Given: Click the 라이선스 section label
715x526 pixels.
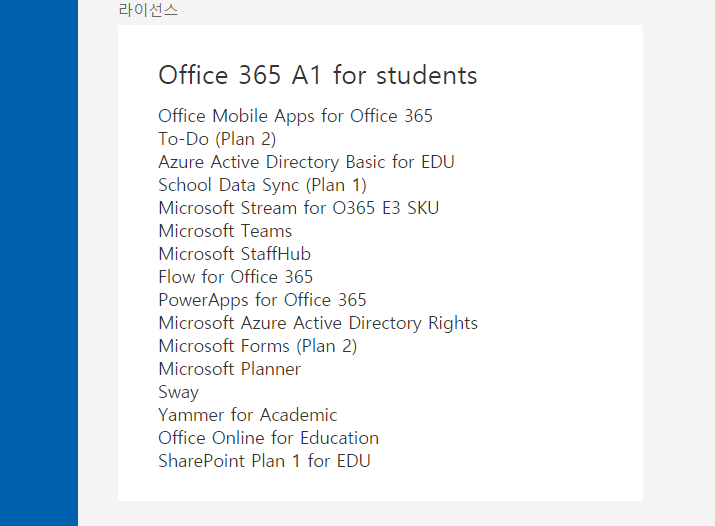Looking at the screenshot, I should (148, 10).
